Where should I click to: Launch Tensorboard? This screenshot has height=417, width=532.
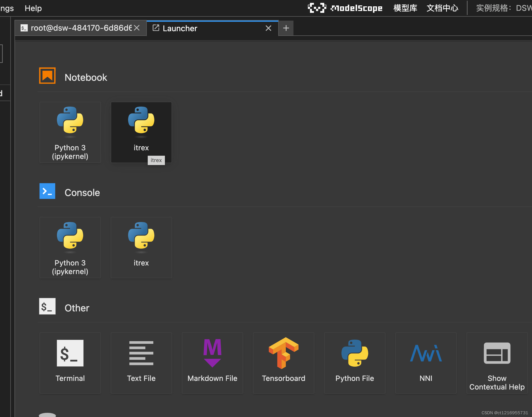tap(283, 363)
